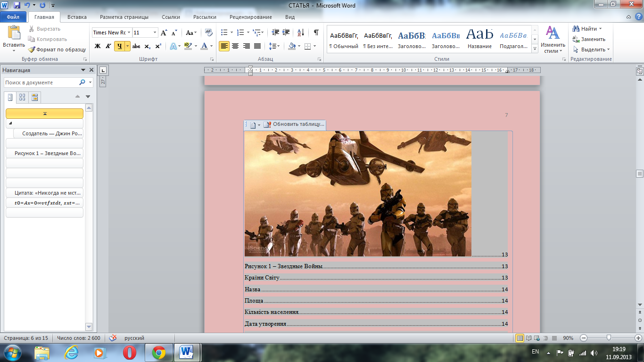Switch navigation pane to pages thumbnails view
The image size is (644, 362).
pos(22,98)
